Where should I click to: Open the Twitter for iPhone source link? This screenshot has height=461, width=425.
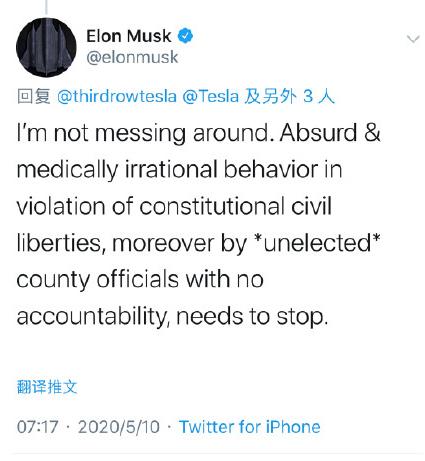click(x=249, y=427)
